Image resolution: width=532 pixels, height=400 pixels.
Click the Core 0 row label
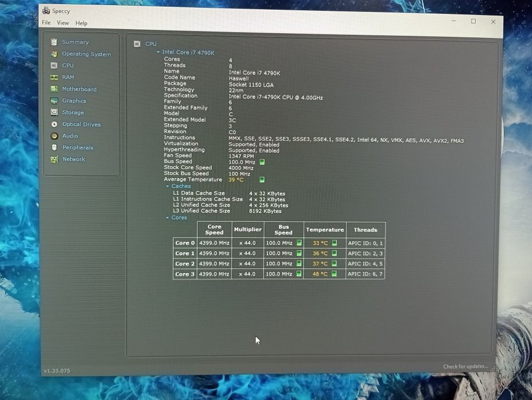(x=185, y=243)
